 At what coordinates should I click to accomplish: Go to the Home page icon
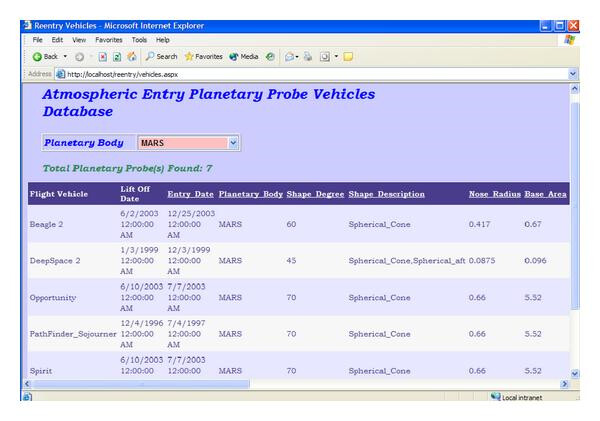pyautogui.click(x=132, y=57)
